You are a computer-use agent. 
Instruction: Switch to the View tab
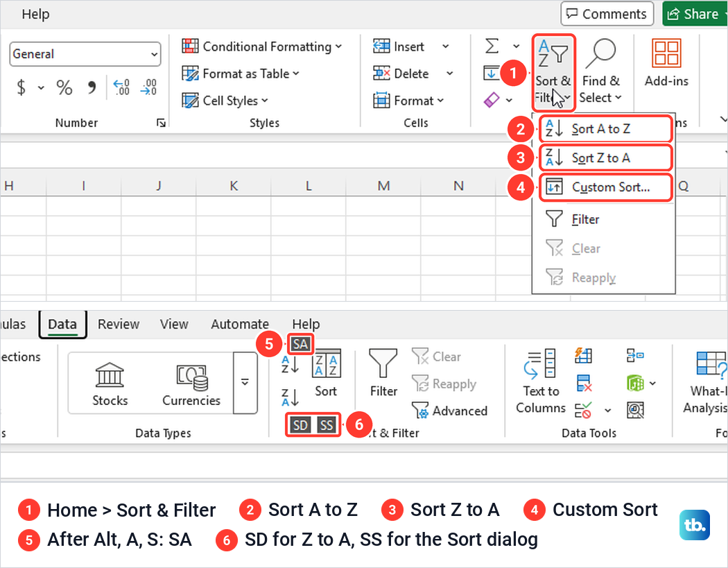174,324
